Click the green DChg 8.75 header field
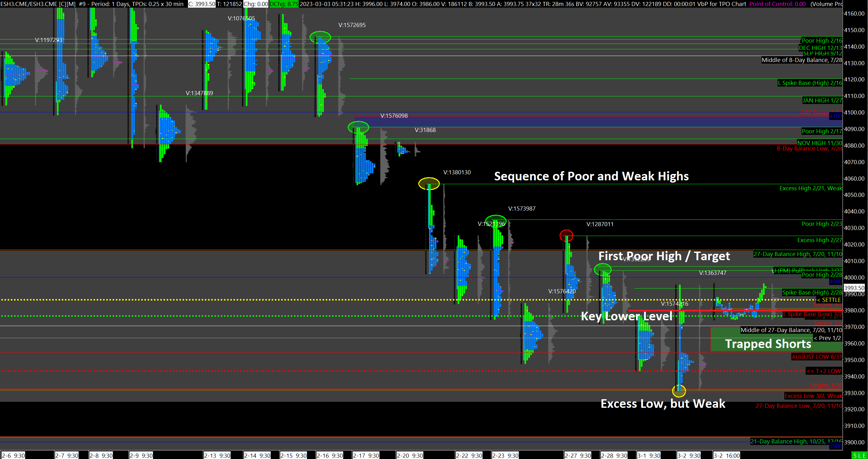Screen dimensions: 868x459 (284, 4)
